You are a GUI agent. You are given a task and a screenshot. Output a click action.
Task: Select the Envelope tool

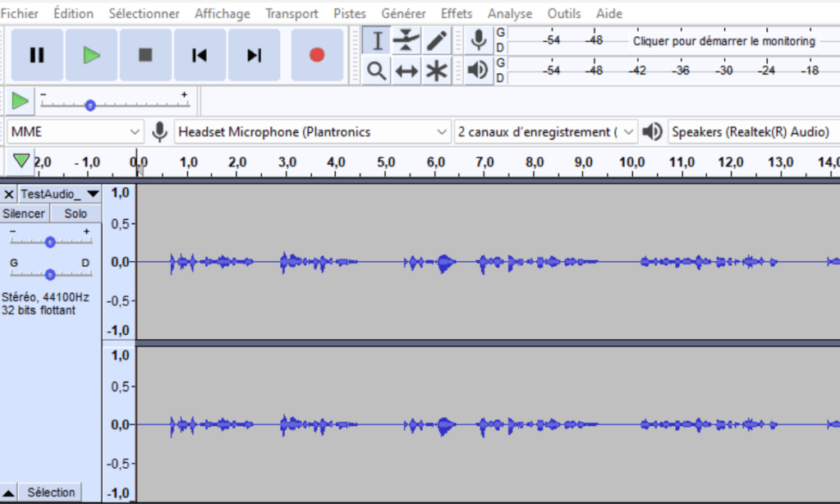[x=406, y=40]
